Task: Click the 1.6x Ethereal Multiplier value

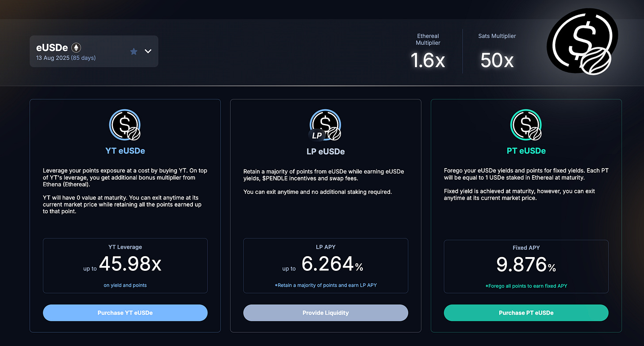Action: pos(428,60)
